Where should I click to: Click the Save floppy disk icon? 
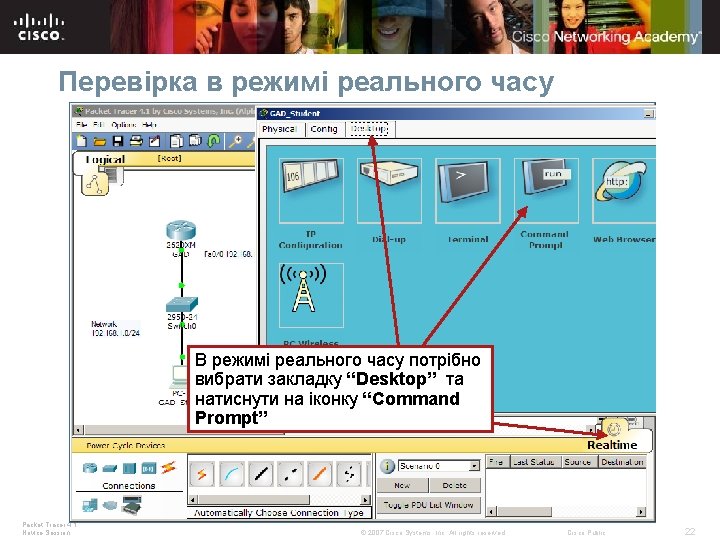tap(118, 141)
